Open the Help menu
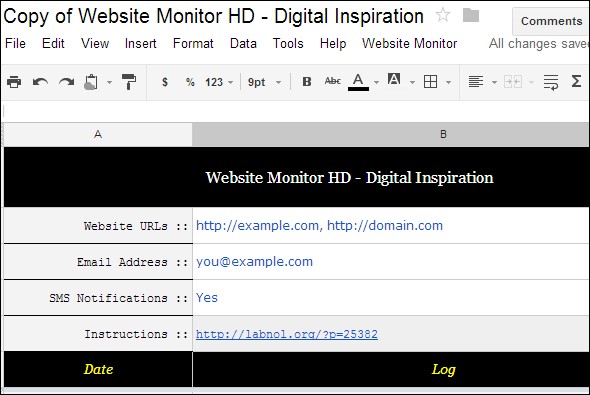 (x=333, y=44)
